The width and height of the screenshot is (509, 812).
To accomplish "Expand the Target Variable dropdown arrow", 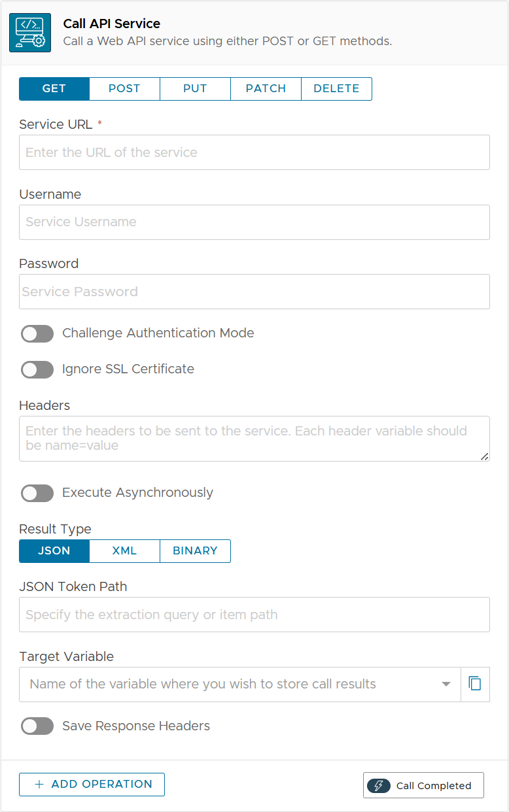I will [446, 684].
